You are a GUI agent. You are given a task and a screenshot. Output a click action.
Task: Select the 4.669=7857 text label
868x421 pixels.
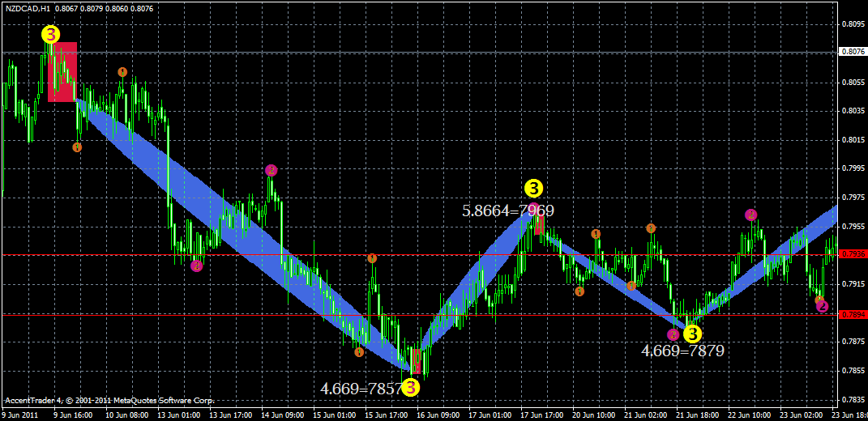tap(361, 389)
